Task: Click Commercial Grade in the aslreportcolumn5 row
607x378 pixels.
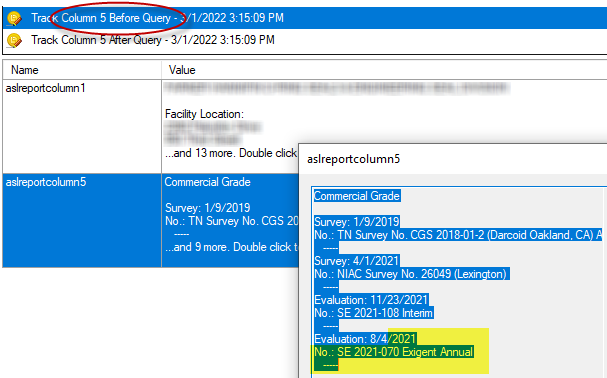Action: [x=207, y=182]
